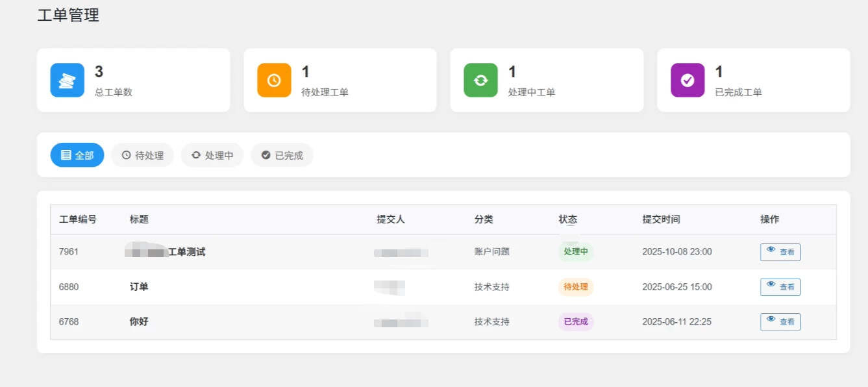Select the 全部 filter tab
Viewport: 868px width, 387px height.
coord(77,155)
